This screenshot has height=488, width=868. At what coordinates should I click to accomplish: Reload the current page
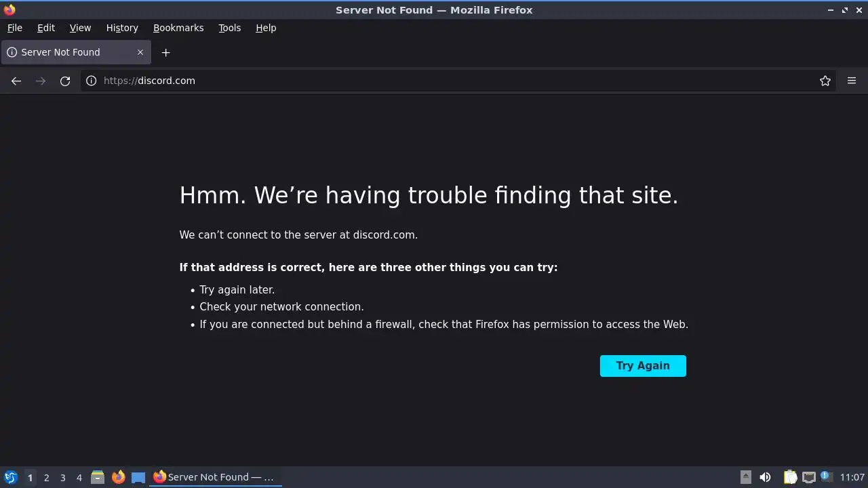point(65,81)
